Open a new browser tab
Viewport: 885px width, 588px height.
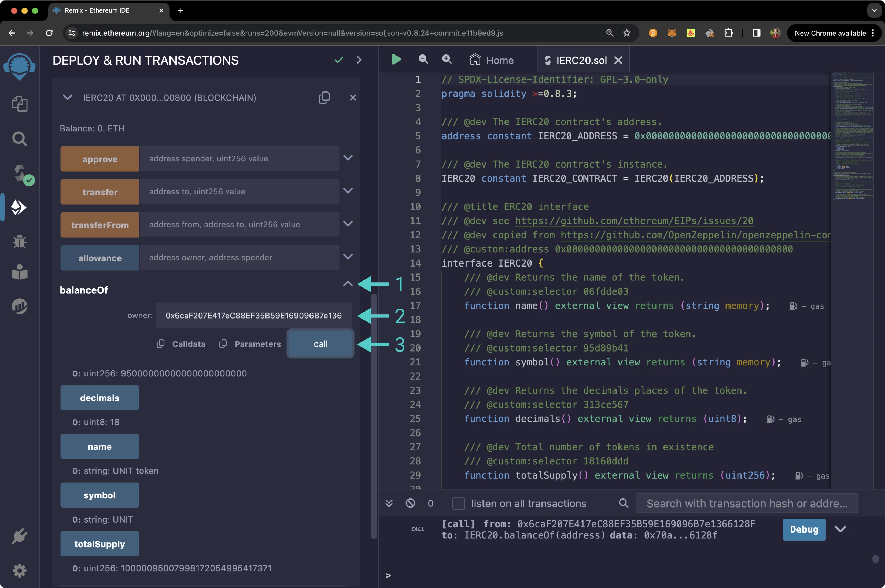point(180,10)
